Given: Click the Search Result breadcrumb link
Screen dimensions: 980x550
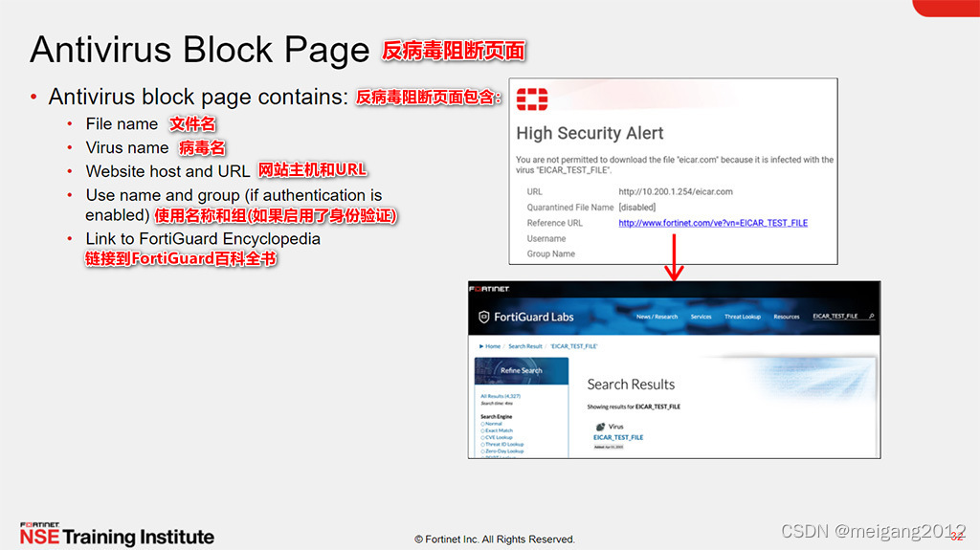Looking at the screenshot, I should point(525,346).
